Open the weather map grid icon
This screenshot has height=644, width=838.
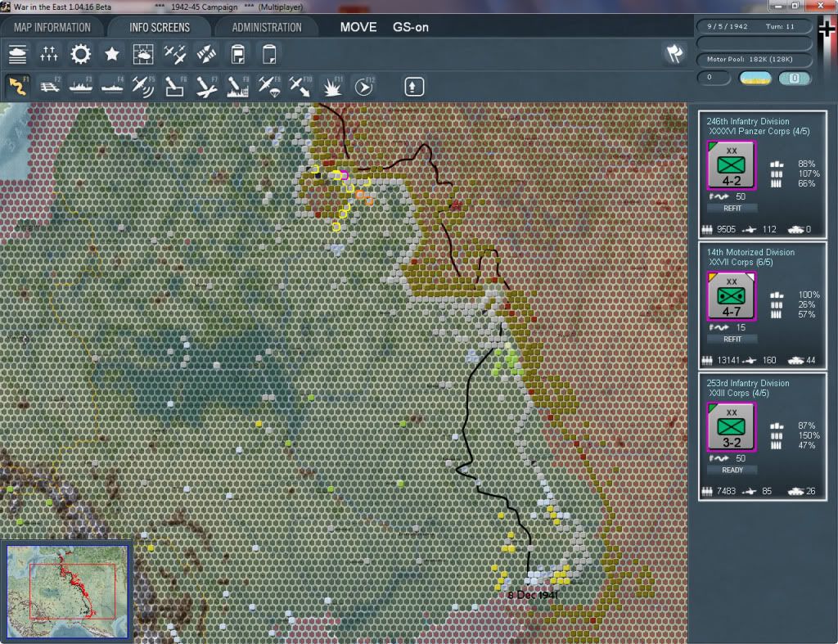(143, 55)
